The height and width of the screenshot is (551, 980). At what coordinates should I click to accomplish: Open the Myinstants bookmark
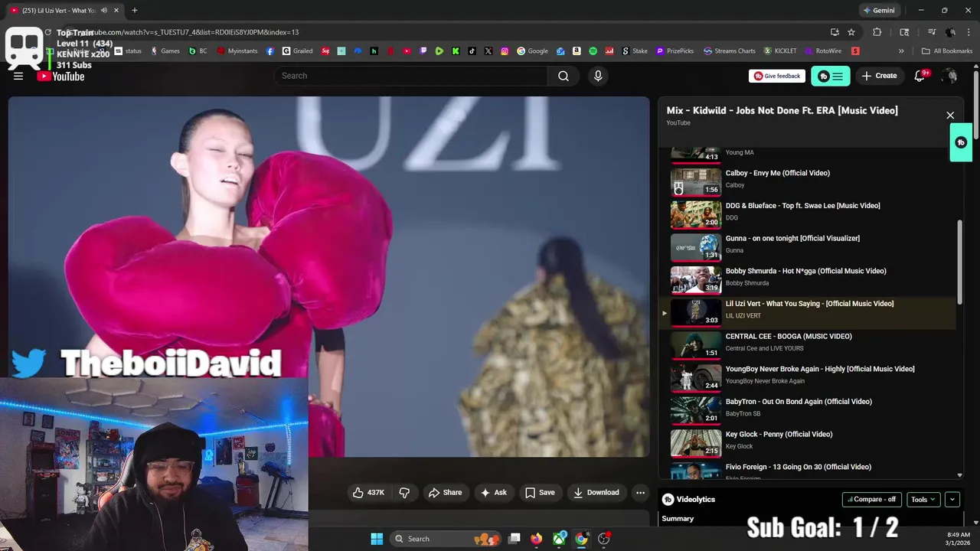click(238, 51)
